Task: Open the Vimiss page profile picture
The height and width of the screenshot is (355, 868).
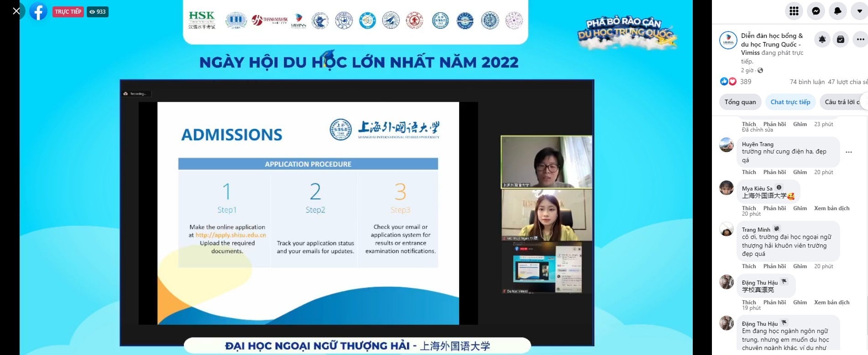Action: [728, 40]
